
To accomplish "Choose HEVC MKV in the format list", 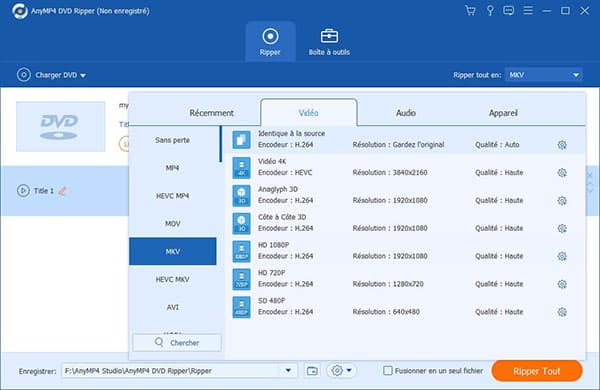I will click(173, 279).
